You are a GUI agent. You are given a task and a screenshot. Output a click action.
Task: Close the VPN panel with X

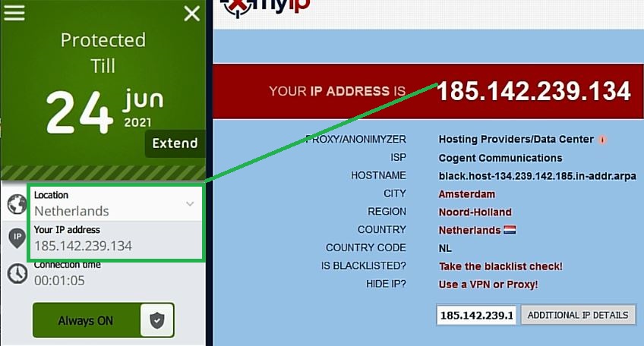(x=192, y=14)
